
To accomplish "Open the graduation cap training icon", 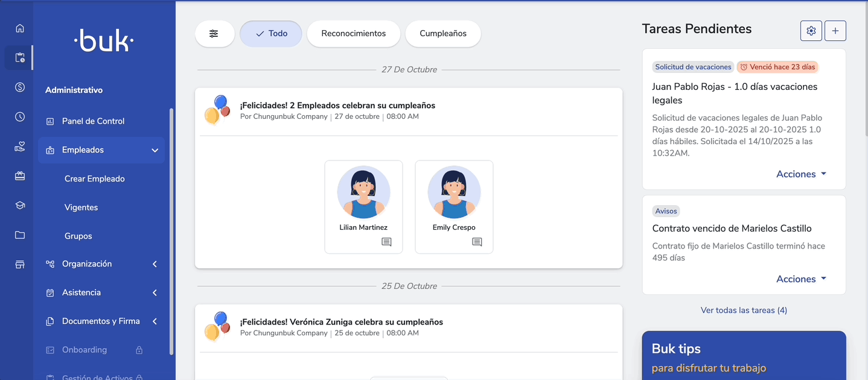I will (20, 206).
